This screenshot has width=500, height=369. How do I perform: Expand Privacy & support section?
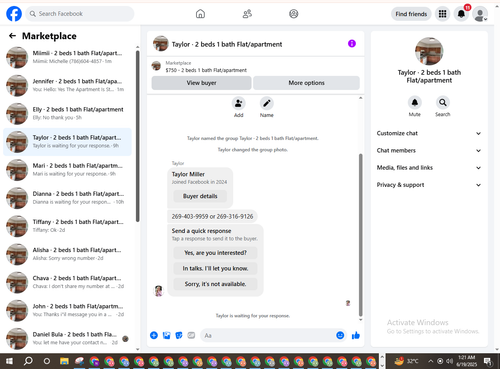pos(429,185)
